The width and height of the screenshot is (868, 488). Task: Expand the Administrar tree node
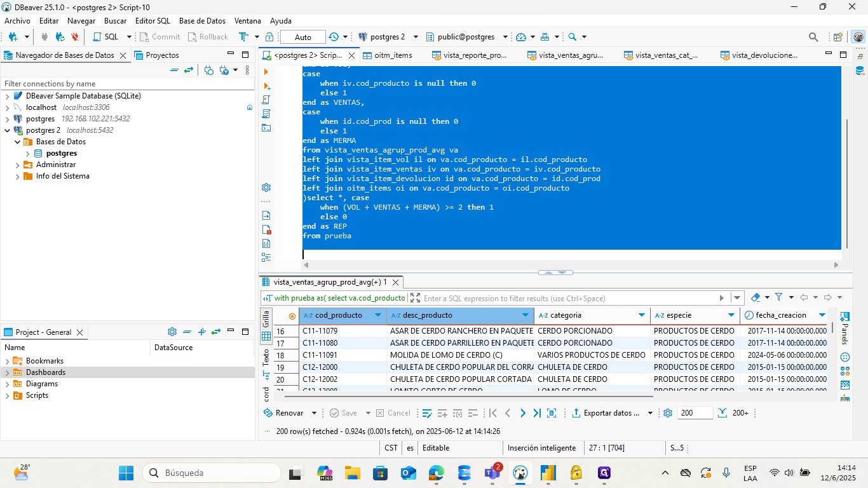(x=17, y=165)
